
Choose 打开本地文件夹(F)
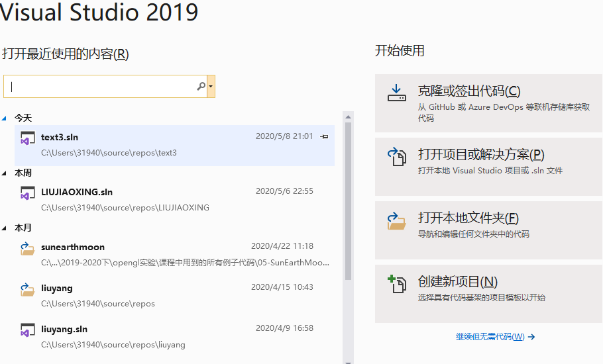point(488,230)
